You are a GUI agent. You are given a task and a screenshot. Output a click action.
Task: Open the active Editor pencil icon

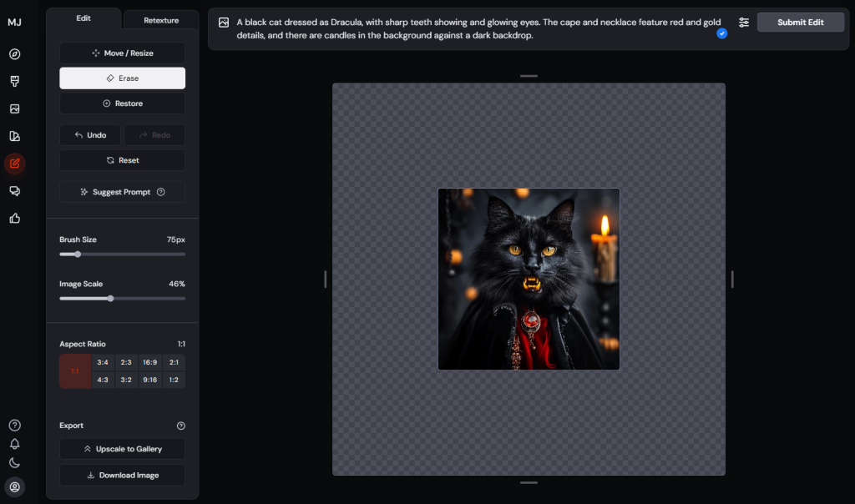click(x=14, y=164)
